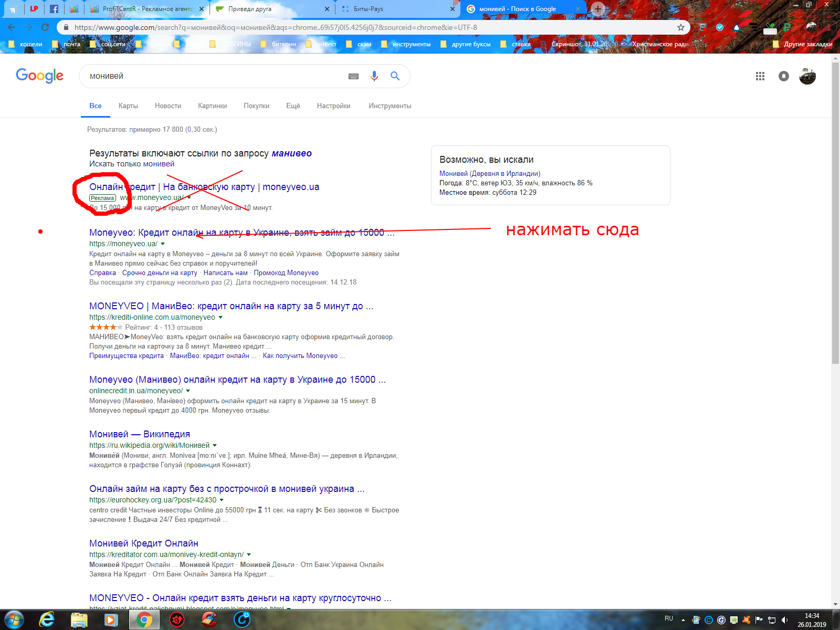The height and width of the screenshot is (630, 840).
Task: Open search Инструменты
Action: point(390,106)
